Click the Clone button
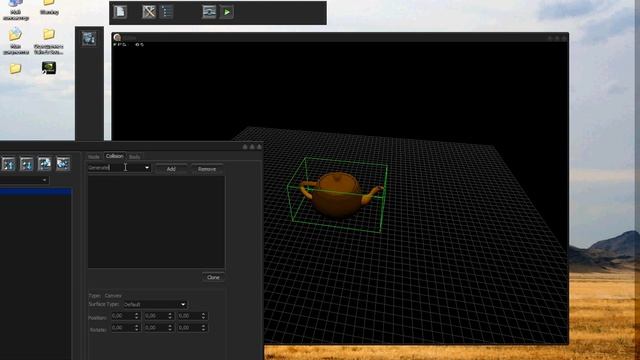 213,277
